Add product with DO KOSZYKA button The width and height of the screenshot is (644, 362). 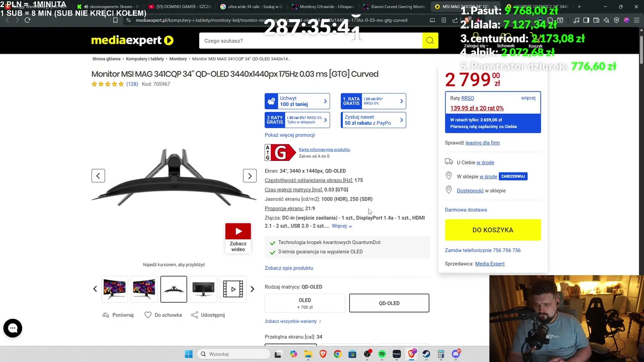click(x=493, y=230)
